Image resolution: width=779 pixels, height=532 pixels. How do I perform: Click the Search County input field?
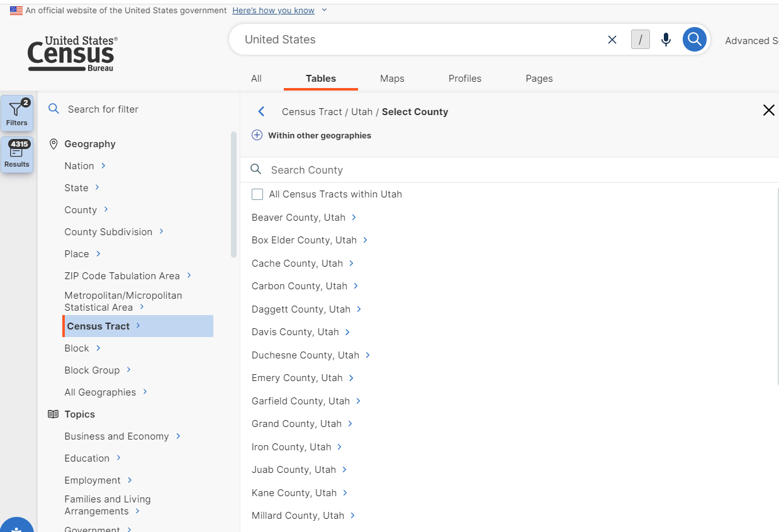tap(503, 170)
